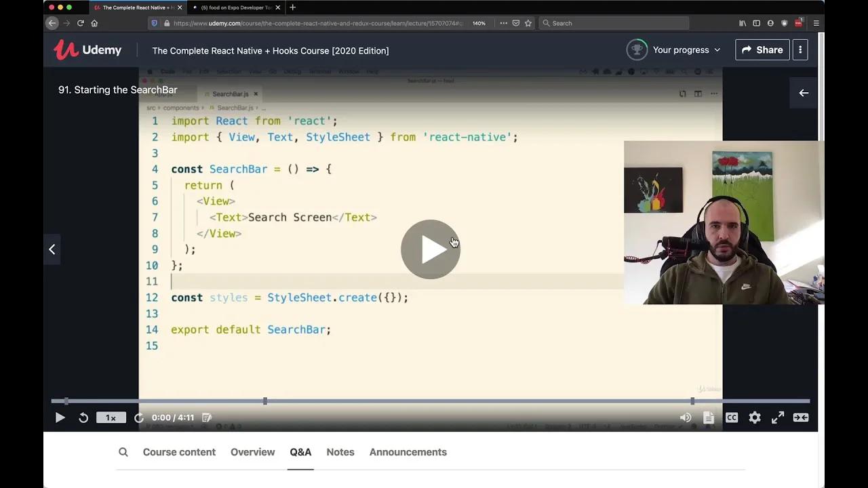Click the Udemy logo
This screenshot has height=488, width=868.
(87, 50)
